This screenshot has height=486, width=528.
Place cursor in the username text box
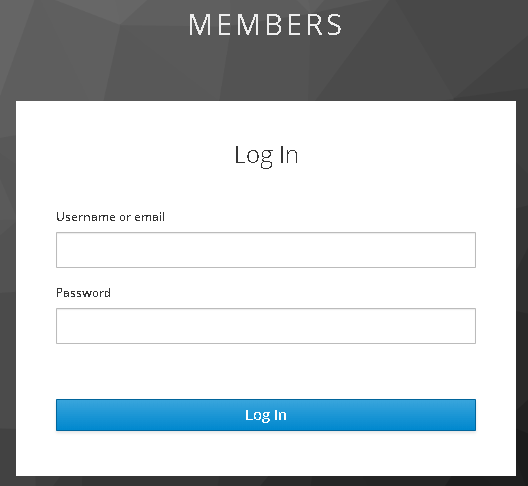click(x=266, y=250)
